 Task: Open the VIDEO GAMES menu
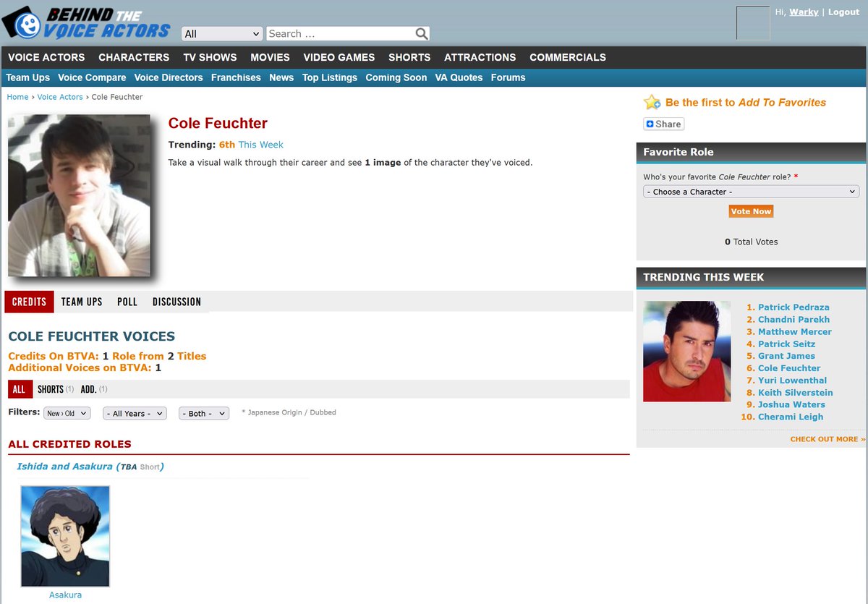pyautogui.click(x=339, y=57)
